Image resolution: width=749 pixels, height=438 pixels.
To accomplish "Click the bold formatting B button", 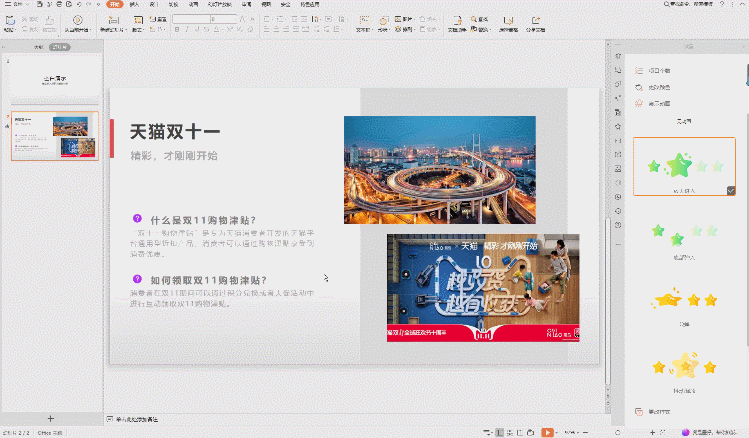I will (176, 30).
